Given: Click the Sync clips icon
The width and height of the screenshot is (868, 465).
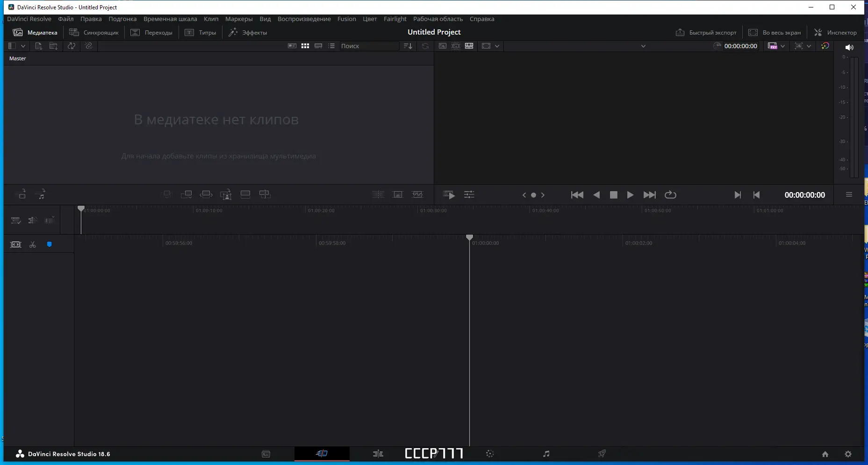Looking at the screenshot, I should tap(72, 46).
